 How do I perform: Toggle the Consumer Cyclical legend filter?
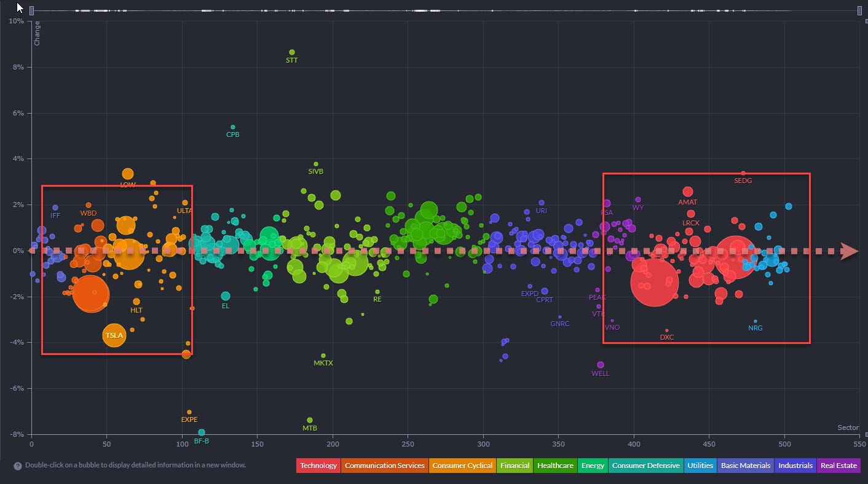[462, 466]
